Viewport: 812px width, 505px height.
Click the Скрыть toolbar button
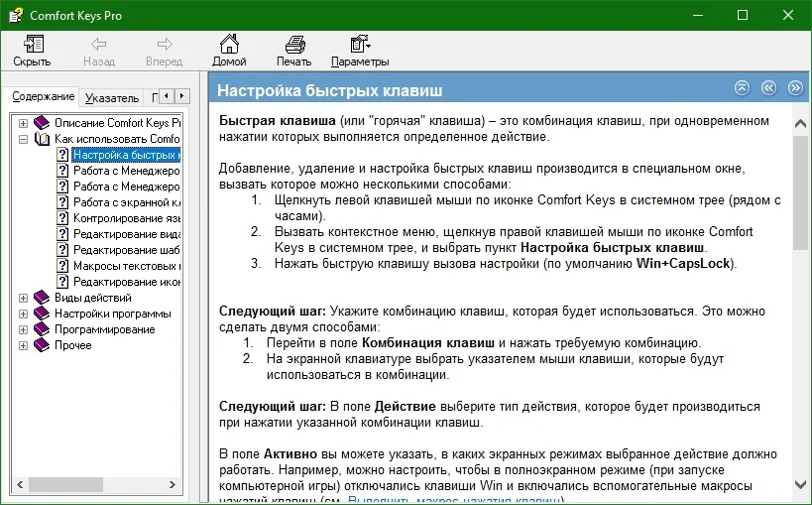coord(32,51)
